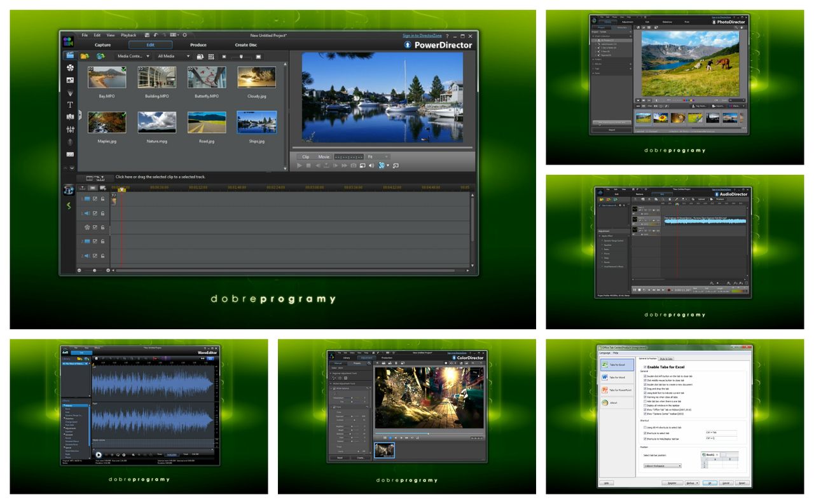Screen dimensions: 814x504
Task: Play the preview in PowerDirector
Action: (x=299, y=165)
